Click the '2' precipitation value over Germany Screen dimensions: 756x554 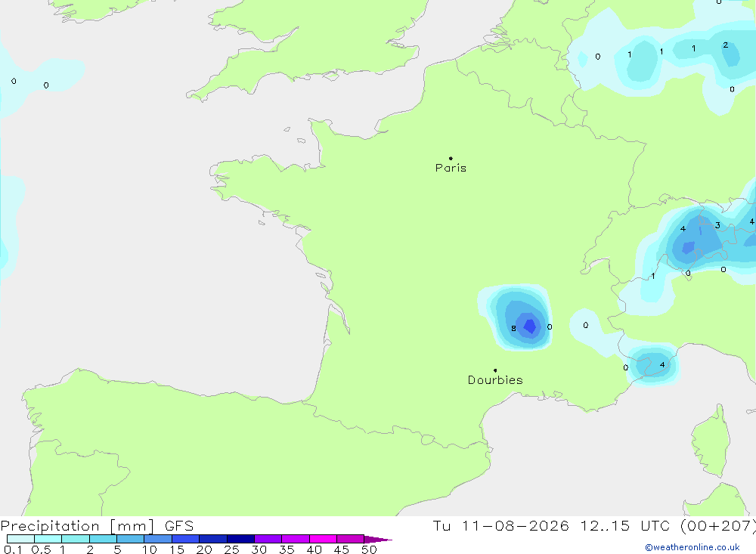[x=725, y=45]
